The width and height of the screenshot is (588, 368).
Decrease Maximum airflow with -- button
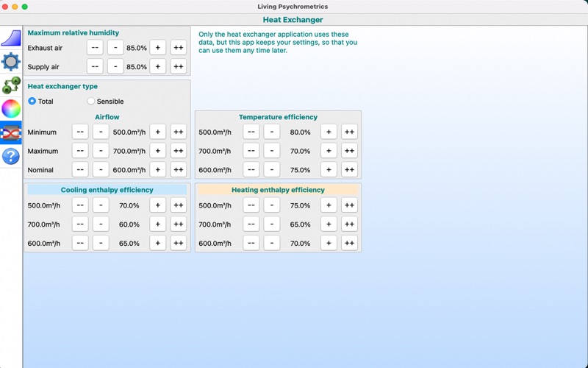pos(80,151)
